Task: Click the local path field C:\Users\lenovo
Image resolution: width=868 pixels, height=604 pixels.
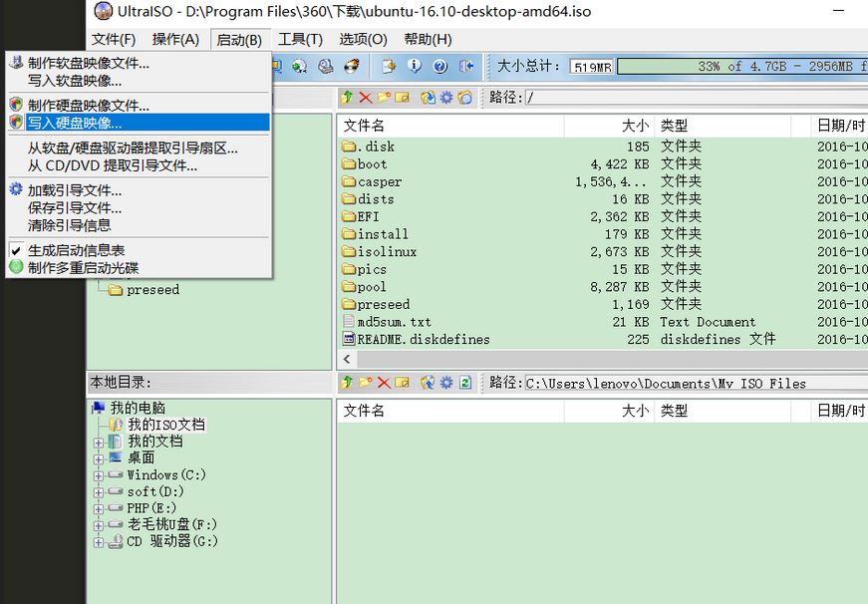Action: point(697,383)
